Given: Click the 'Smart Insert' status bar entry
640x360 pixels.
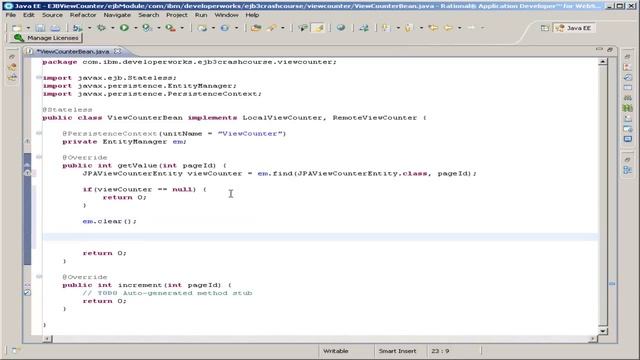Looking at the screenshot, I should click(397, 351).
